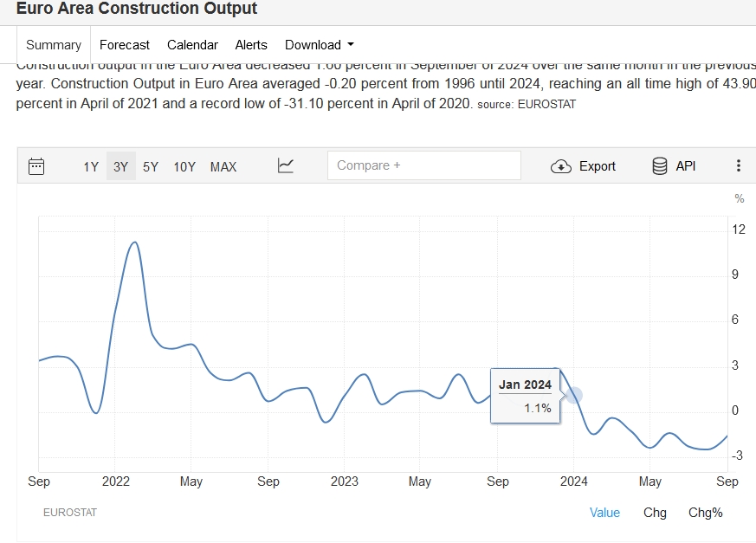Open the Alerts tab
This screenshot has height=543, width=756.
pos(251,45)
